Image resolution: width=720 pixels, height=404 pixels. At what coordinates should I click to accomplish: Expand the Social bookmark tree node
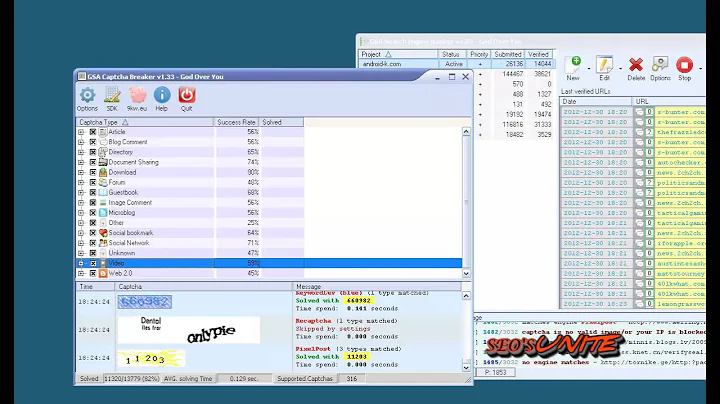tap(81, 233)
